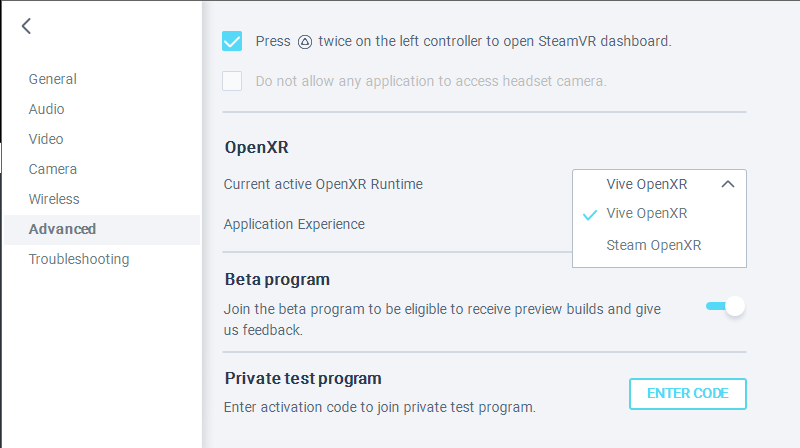Check the headset camera access checkbox
Viewport: 800px width, 448px height.
pos(232,81)
